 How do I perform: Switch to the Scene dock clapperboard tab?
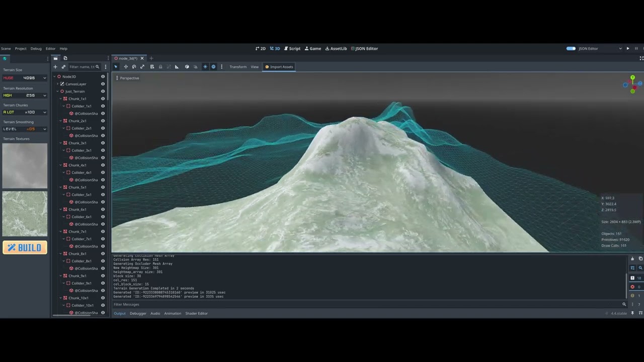55,58
